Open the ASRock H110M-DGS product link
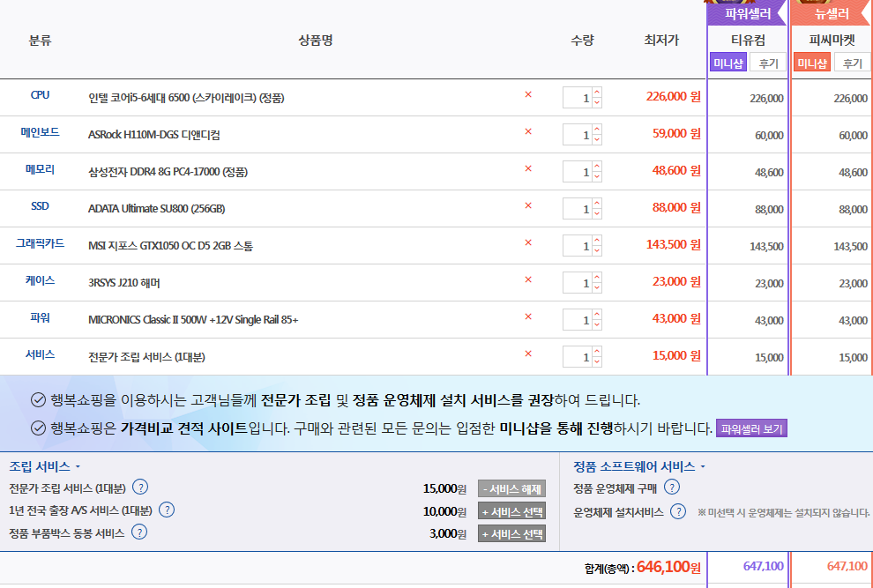Viewport: 873px width, 588px height. pos(154,135)
